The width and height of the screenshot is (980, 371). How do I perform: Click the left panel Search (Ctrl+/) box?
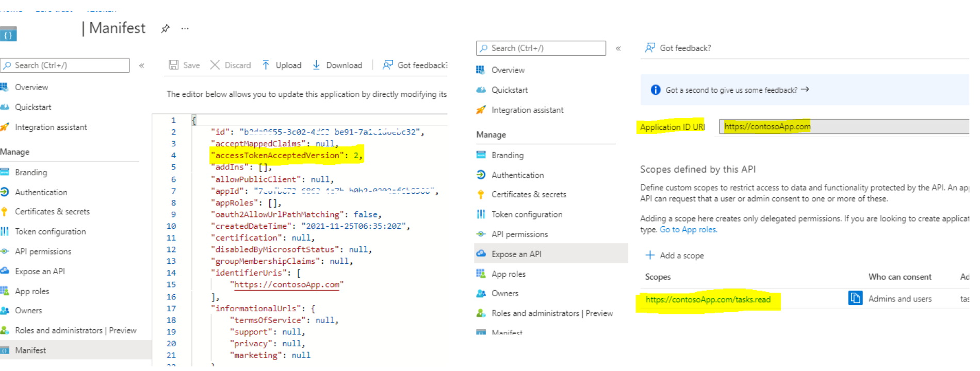[65, 65]
